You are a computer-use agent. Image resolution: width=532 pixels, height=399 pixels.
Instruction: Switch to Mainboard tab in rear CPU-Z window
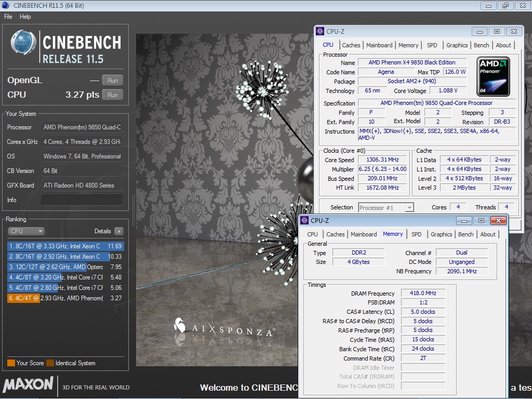[379, 45]
